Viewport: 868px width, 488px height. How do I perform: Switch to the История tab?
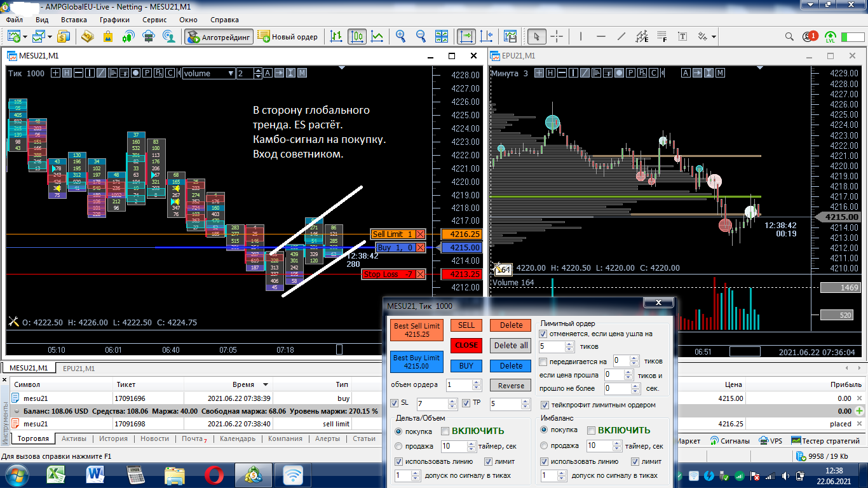(113, 439)
